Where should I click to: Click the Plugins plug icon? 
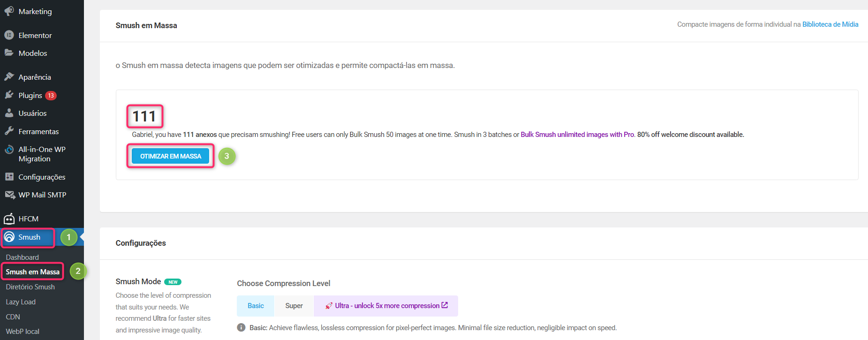click(x=9, y=95)
